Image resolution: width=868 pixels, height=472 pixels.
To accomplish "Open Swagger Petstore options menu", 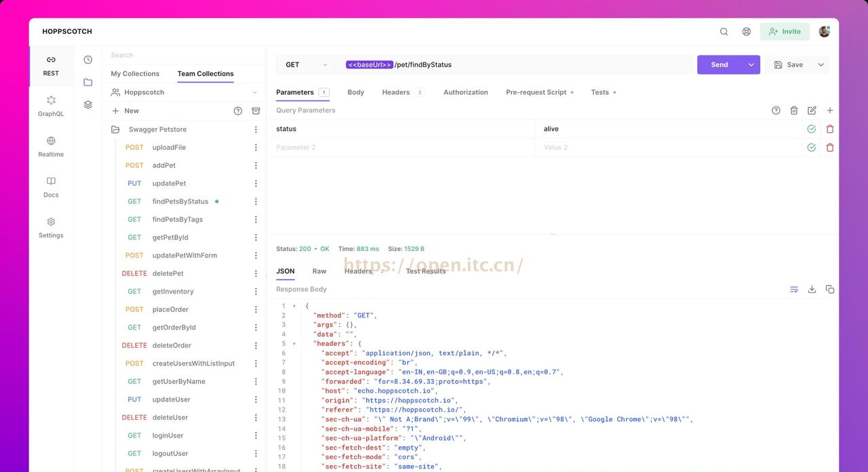I will click(256, 130).
